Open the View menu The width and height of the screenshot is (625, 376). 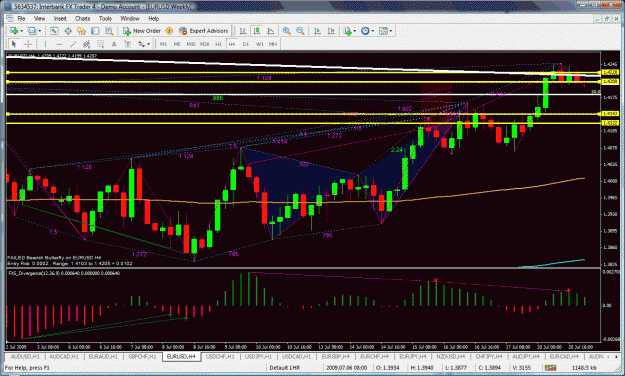[39, 18]
